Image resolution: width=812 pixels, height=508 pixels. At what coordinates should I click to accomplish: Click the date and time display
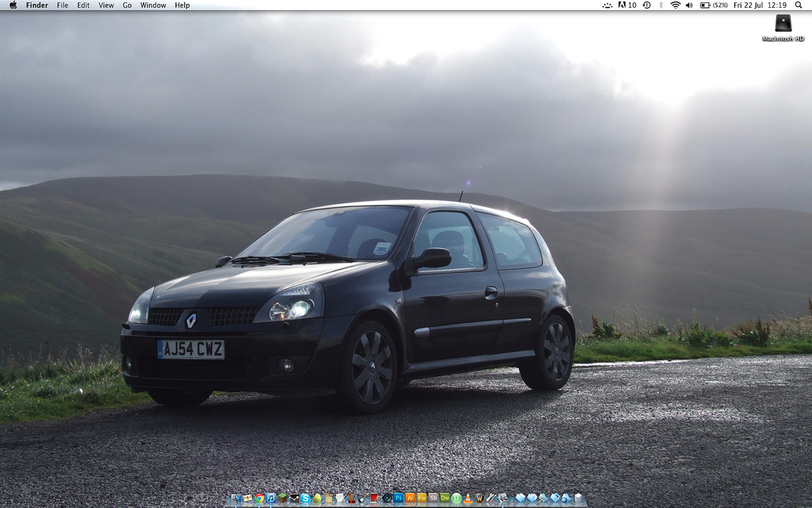pyautogui.click(x=760, y=5)
